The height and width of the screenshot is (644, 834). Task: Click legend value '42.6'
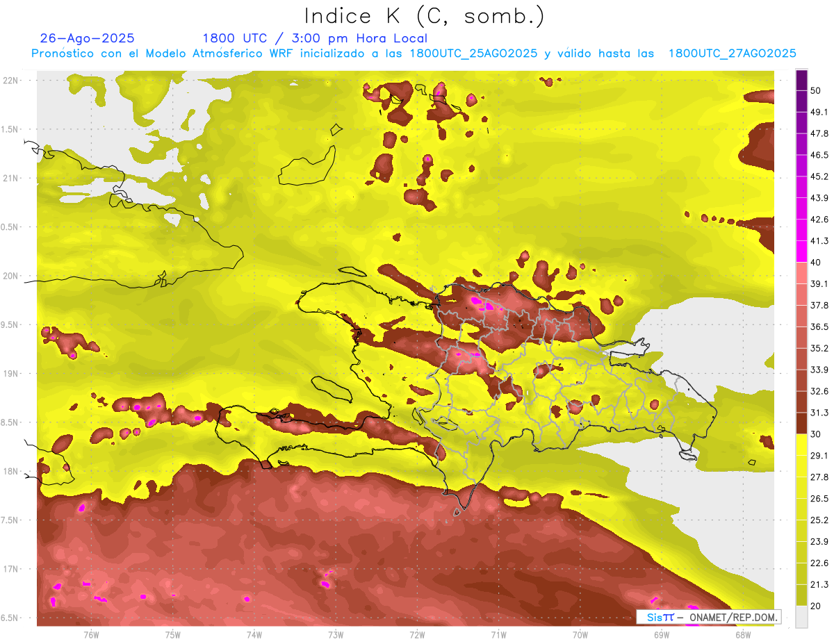(819, 220)
